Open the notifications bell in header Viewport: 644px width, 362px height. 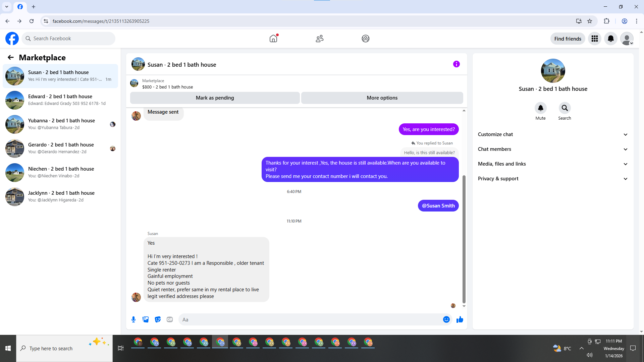(610, 39)
